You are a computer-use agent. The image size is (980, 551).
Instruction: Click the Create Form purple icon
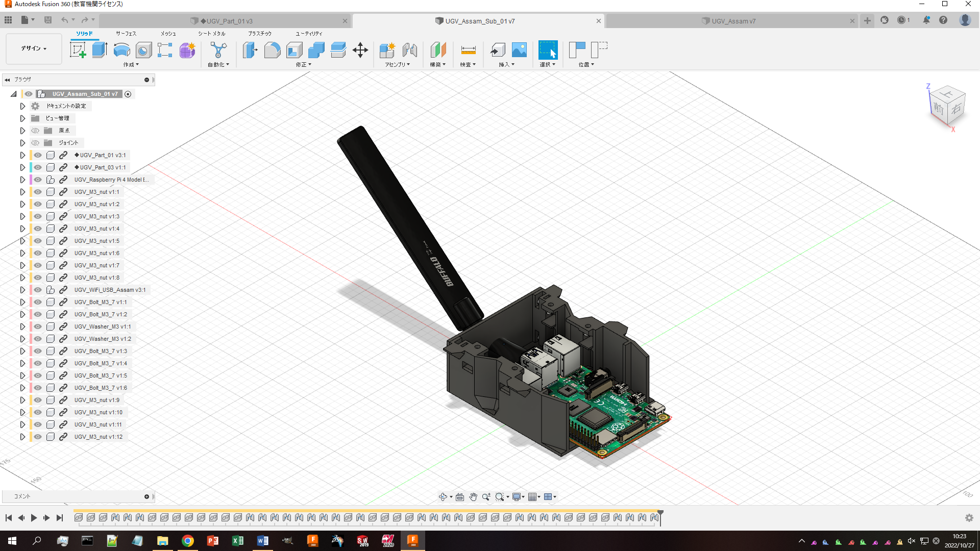point(187,50)
